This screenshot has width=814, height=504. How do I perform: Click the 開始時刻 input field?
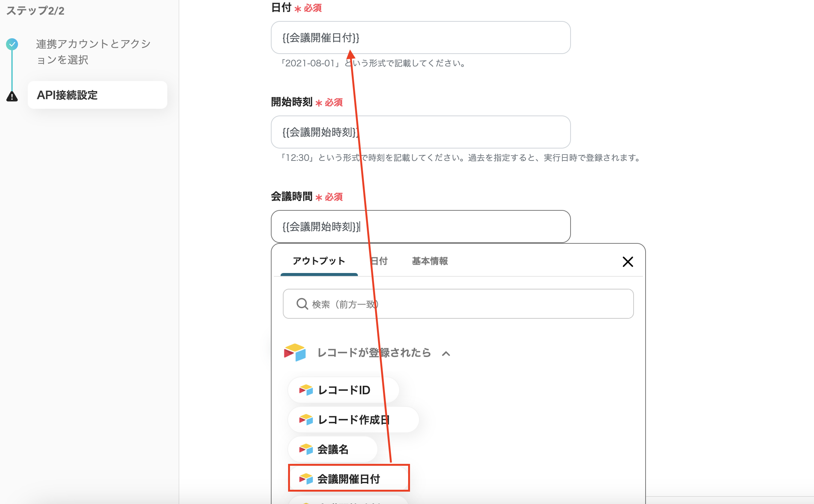tap(420, 132)
